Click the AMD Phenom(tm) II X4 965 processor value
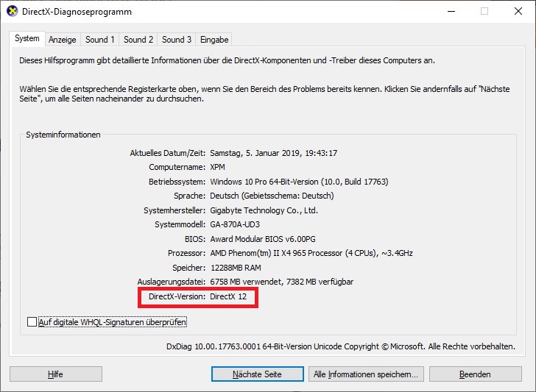Viewport: 536px width, 392px height. pos(311,253)
